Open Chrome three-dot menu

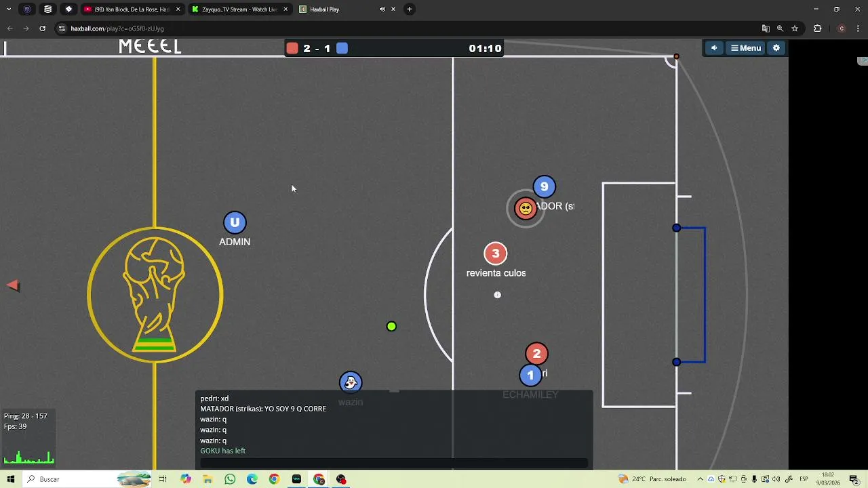click(859, 28)
